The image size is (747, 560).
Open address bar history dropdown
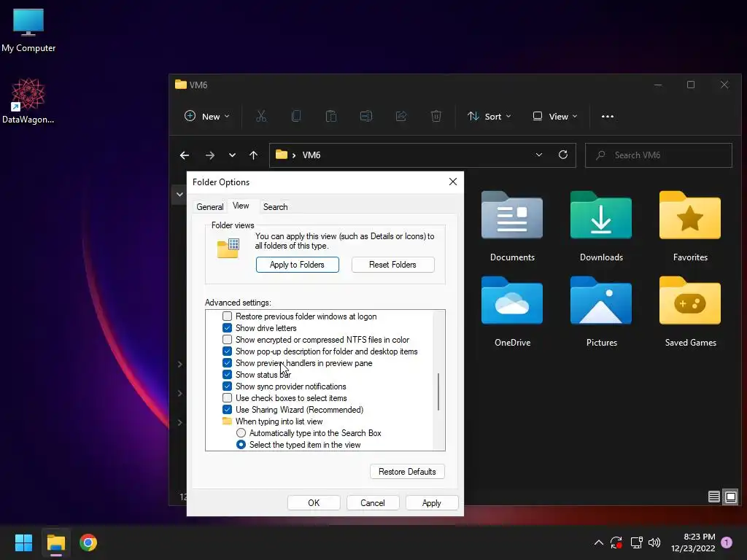[x=539, y=155]
